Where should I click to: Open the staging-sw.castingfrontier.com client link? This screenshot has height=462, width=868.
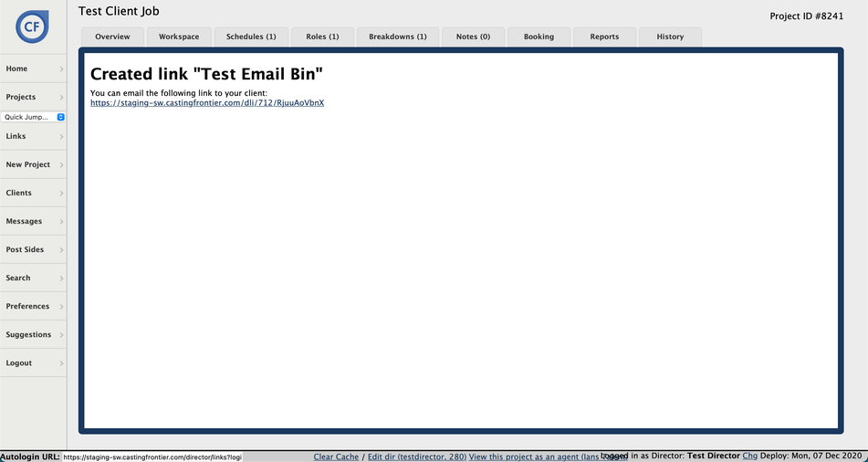207,102
